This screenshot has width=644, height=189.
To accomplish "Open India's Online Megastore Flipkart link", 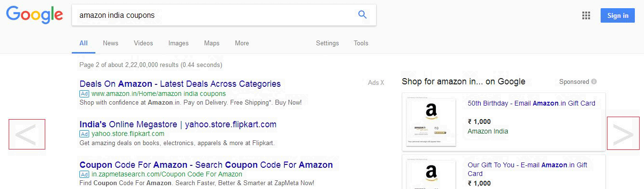I will [x=178, y=124].
